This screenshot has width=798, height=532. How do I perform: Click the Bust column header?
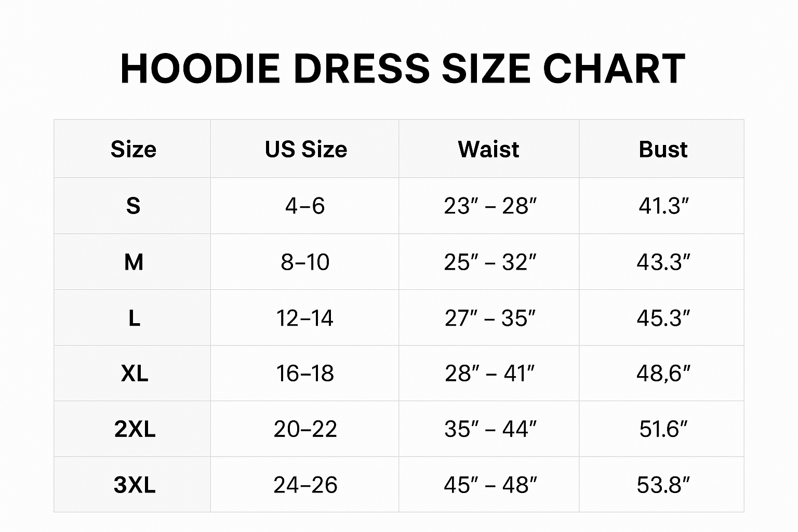pos(663,150)
